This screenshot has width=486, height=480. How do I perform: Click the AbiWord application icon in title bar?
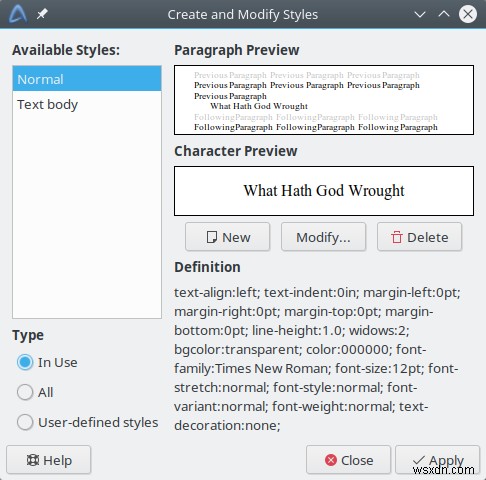click(18, 14)
